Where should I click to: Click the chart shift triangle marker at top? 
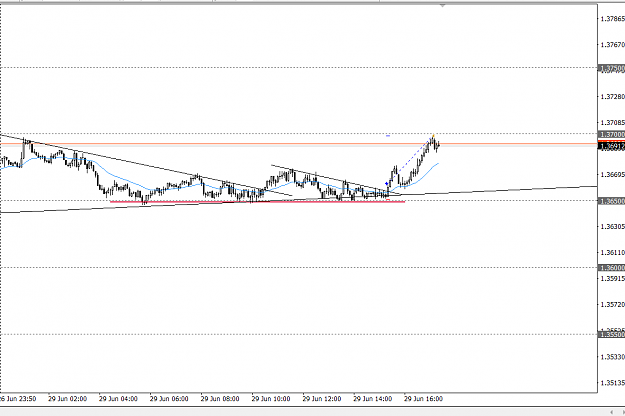tap(442, 6)
